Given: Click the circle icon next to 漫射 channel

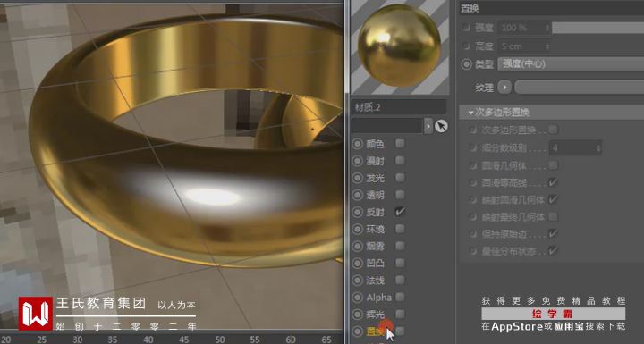Looking at the screenshot, I should pyautogui.click(x=358, y=161).
